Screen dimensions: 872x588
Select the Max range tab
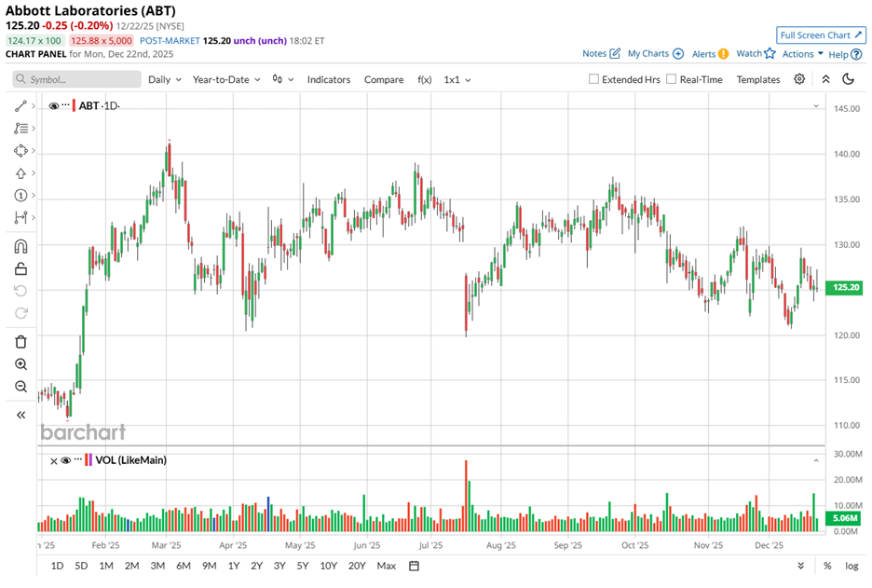click(386, 566)
